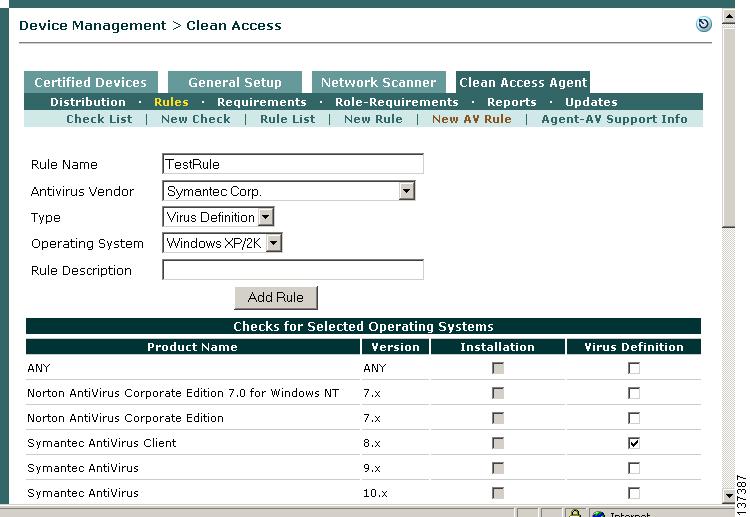Open the Operating System dropdown
This screenshot has height=517, width=750.
coord(274,243)
